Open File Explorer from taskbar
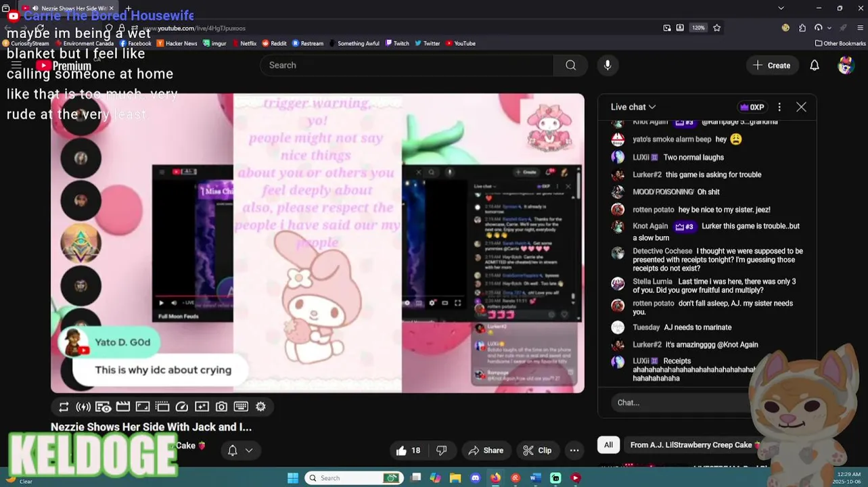Viewport: 868px width, 487px height. [x=455, y=478]
